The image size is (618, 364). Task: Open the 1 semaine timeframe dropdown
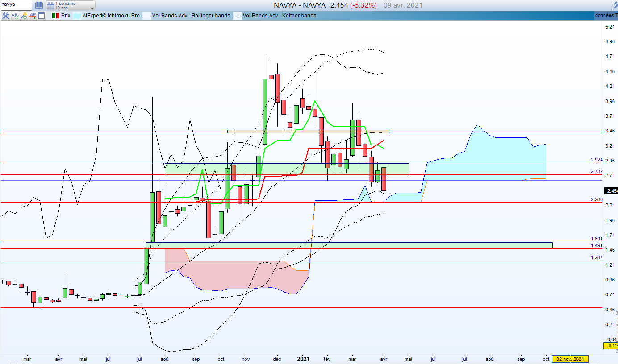[x=71, y=5]
